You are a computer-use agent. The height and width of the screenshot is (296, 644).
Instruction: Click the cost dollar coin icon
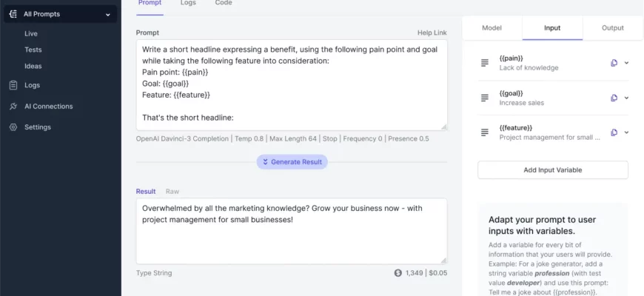click(398, 273)
